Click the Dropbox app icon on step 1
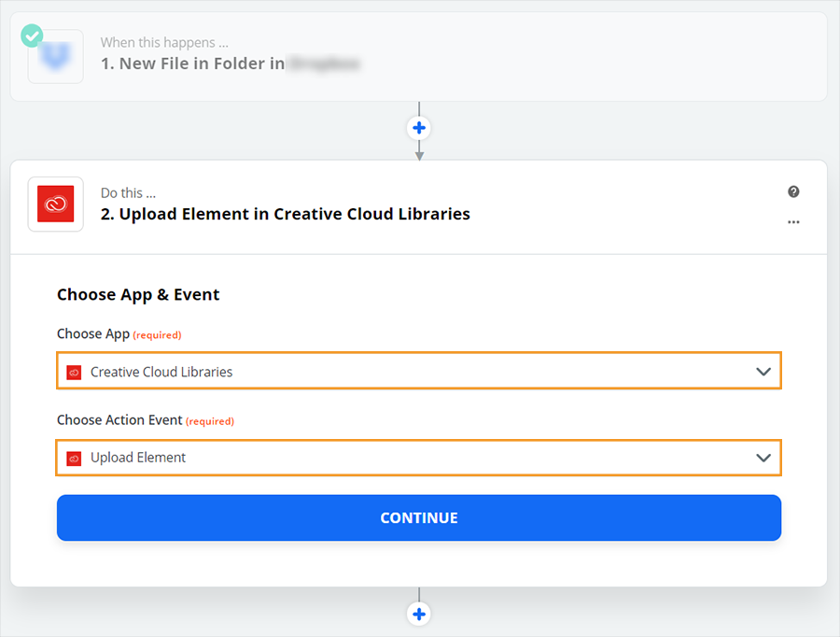Image resolution: width=840 pixels, height=637 pixels. [x=55, y=57]
